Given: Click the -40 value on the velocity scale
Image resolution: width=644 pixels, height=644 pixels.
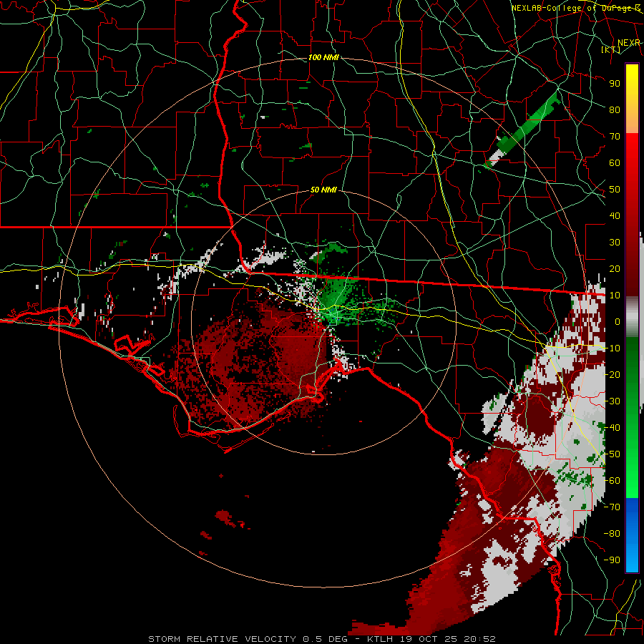Looking at the screenshot, I should (612, 428).
